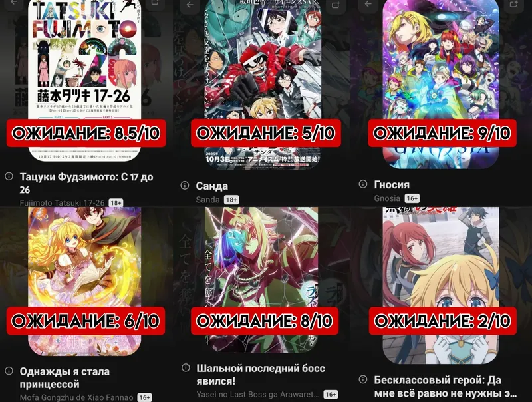Tap back arrow above Sanda poster
This screenshot has width=532, height=402.
[190, 5]
